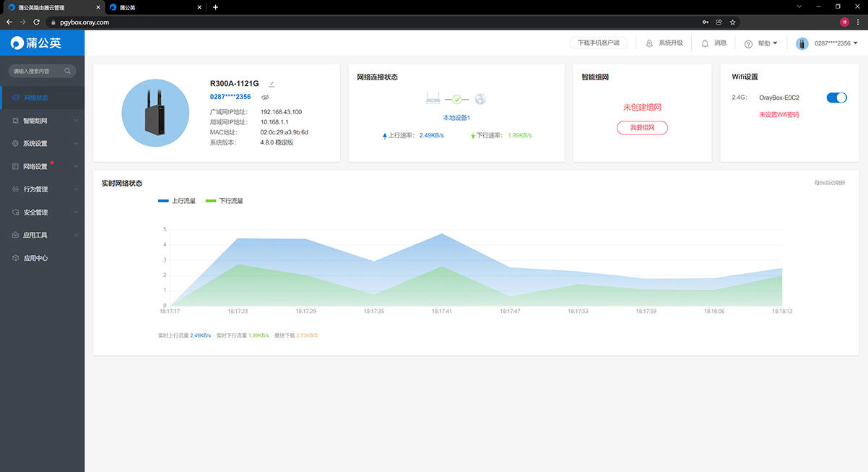Click the edit pencil icon beside R300A-1121G
Screen dimensions: 868x472
[272, 85]
